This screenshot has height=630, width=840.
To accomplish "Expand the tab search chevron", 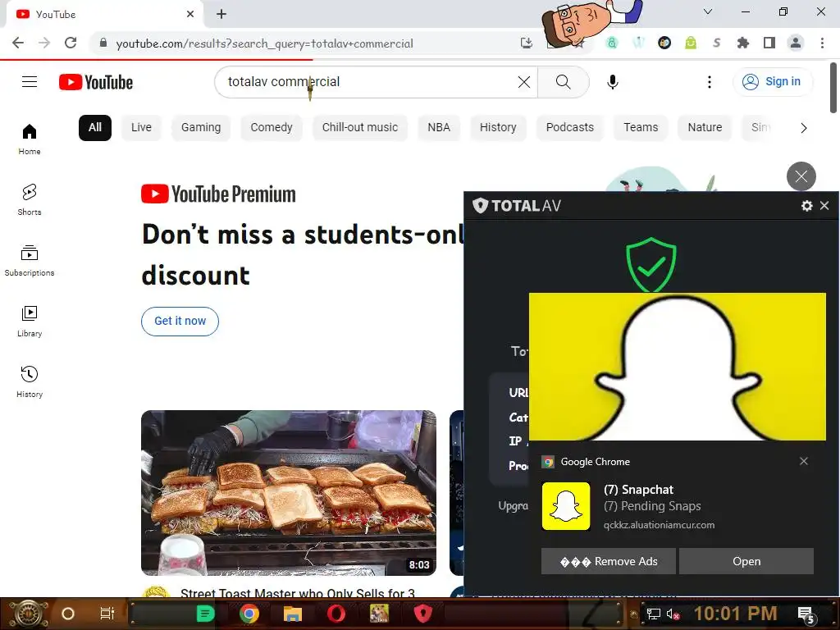I will coord(708,11).
